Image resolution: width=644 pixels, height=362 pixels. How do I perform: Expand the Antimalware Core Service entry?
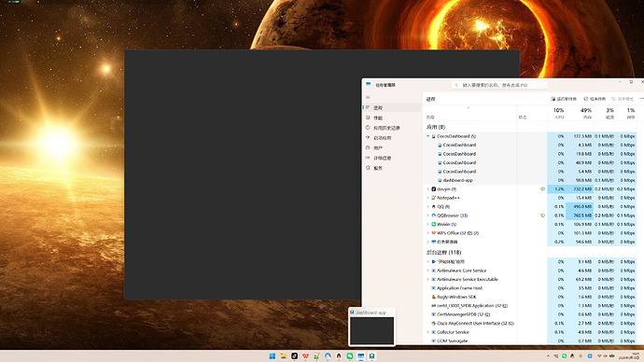pos(428,271)
